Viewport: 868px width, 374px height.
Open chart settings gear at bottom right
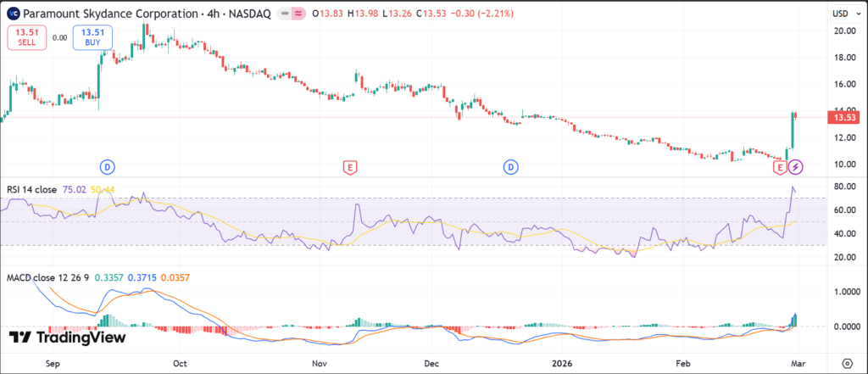pos(845,361)
